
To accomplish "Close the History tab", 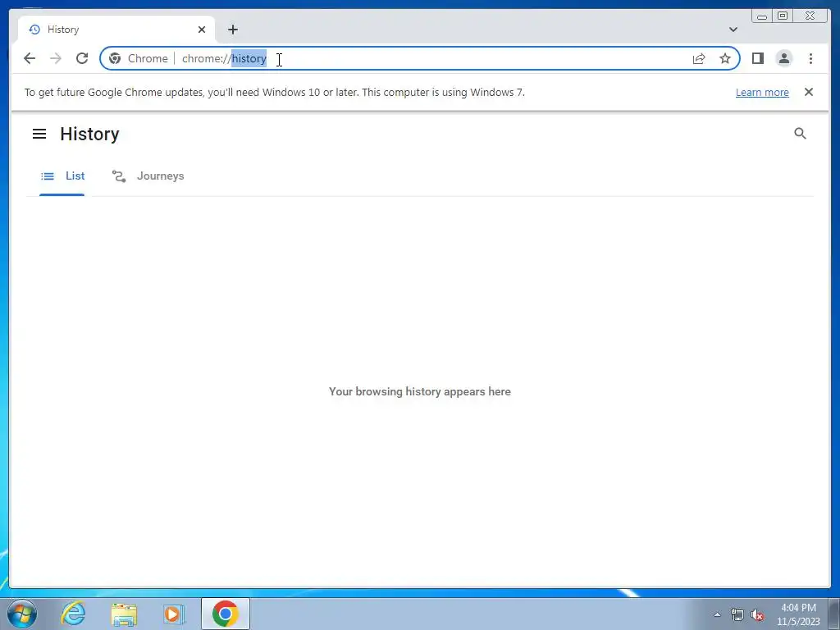I will [x=202, y=30].
